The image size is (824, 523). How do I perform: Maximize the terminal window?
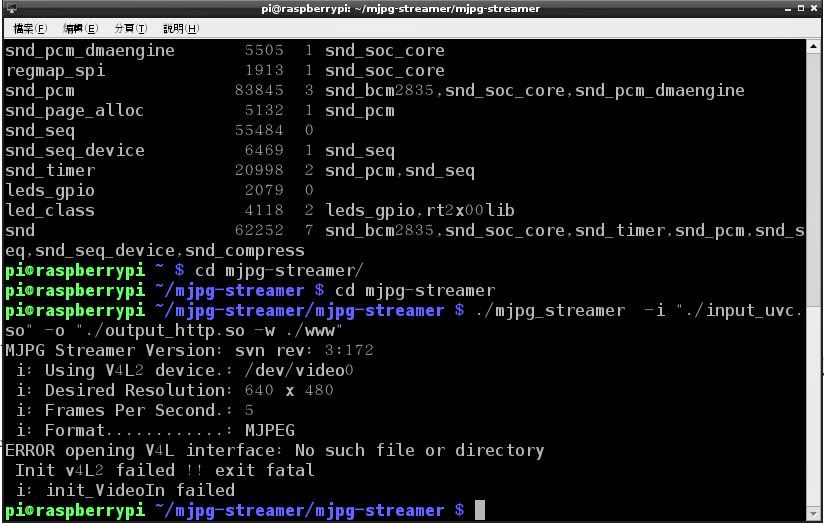[801, 8]
